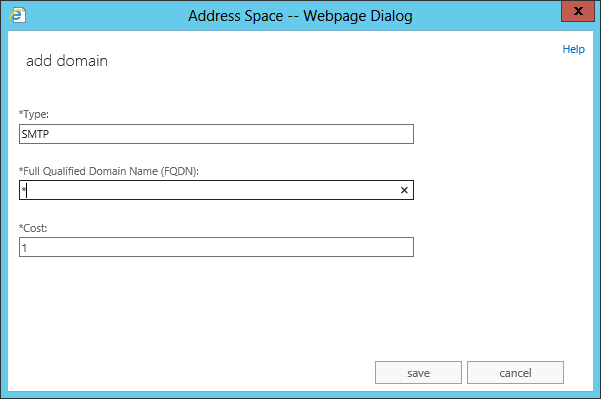Click the '*Cost:' label

click(33, 228)
